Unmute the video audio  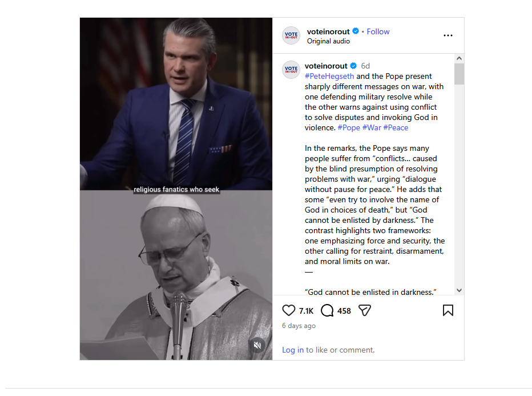257,345
